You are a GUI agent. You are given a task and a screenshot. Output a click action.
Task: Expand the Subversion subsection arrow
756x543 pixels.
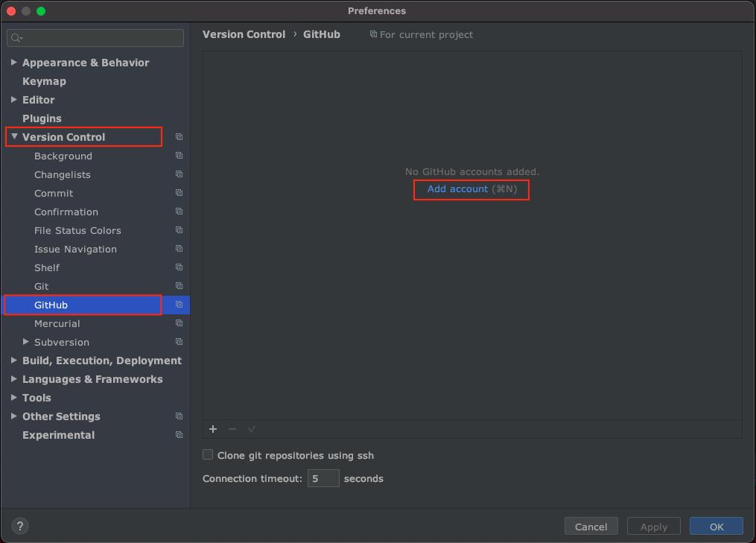click(26, 342)
